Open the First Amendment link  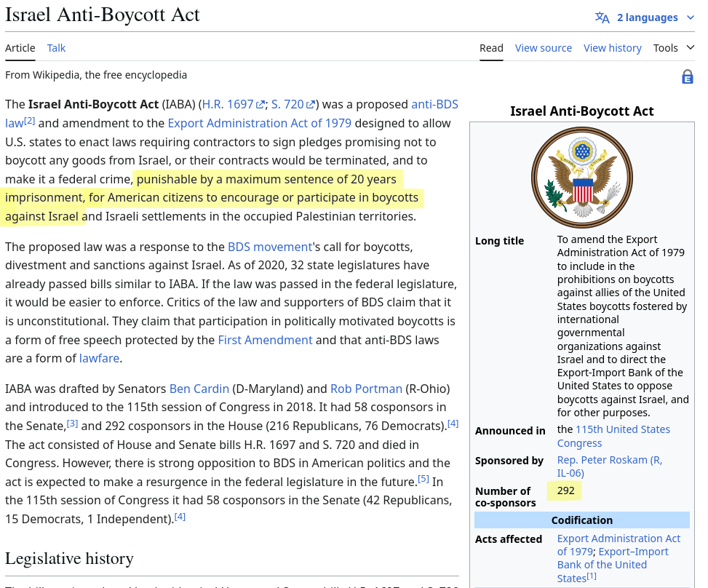point(265,340)
